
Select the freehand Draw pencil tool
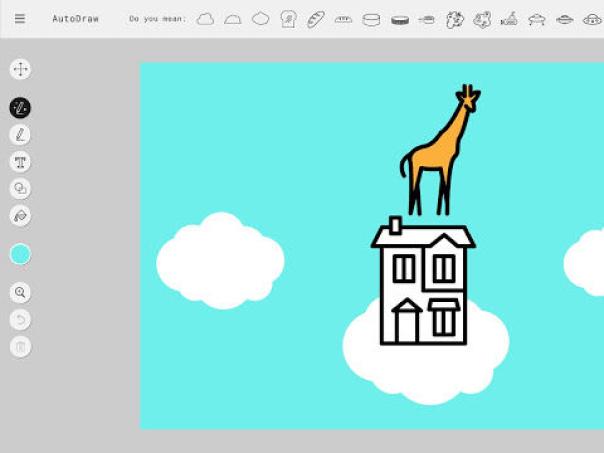20,135
